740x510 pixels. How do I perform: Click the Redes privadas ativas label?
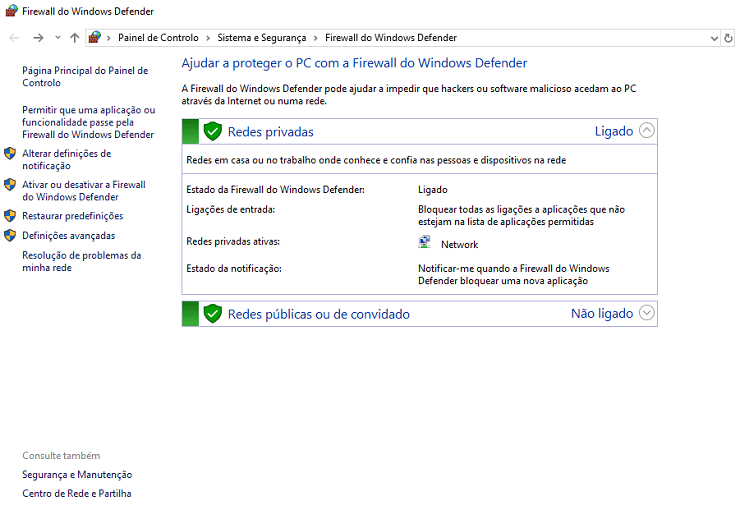tap(233, 242)
